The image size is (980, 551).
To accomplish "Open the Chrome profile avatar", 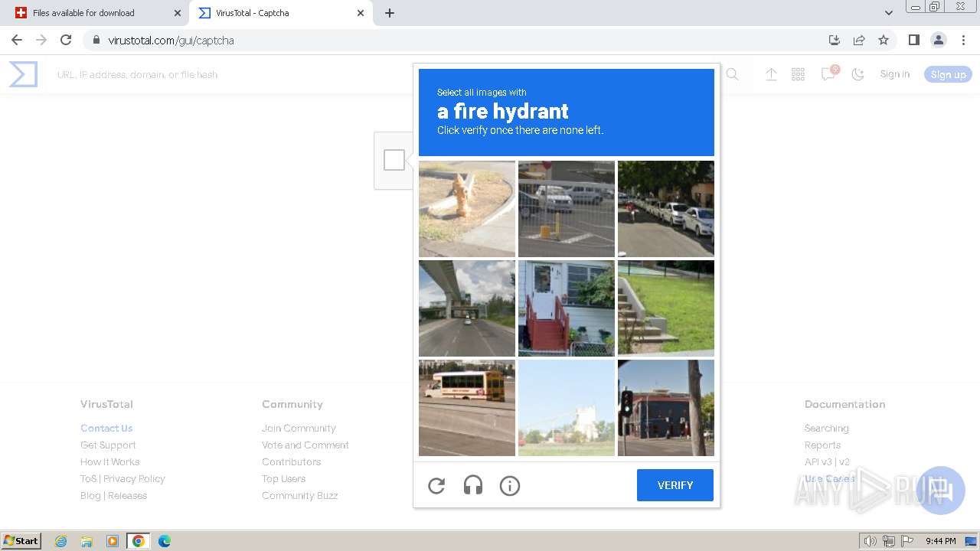I will tap(938, 40).
